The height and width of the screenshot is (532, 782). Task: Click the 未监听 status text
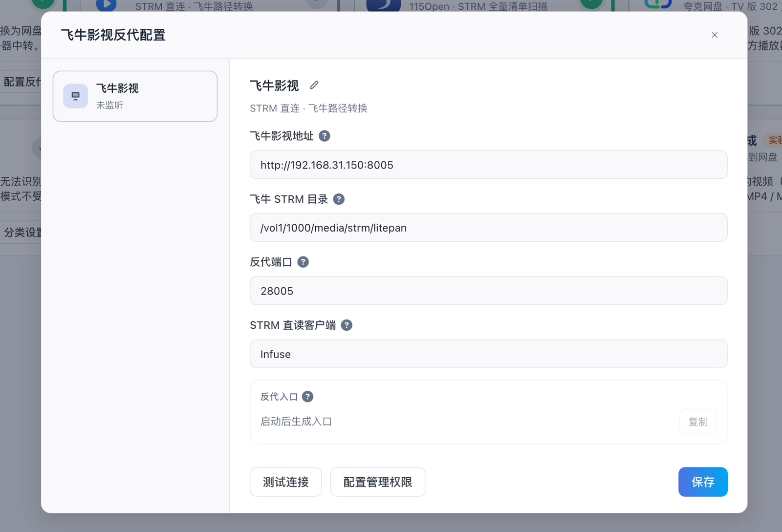(x=109, y=106)
